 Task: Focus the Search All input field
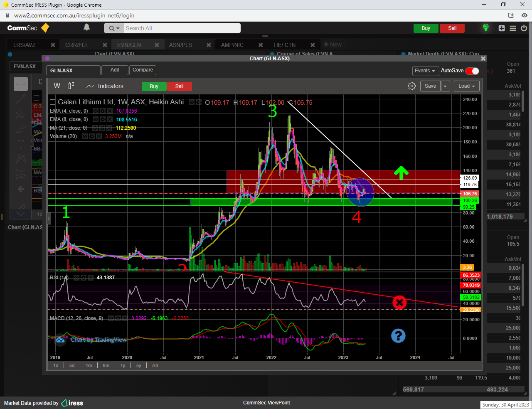pyautogui.click(x=182, y=28)
